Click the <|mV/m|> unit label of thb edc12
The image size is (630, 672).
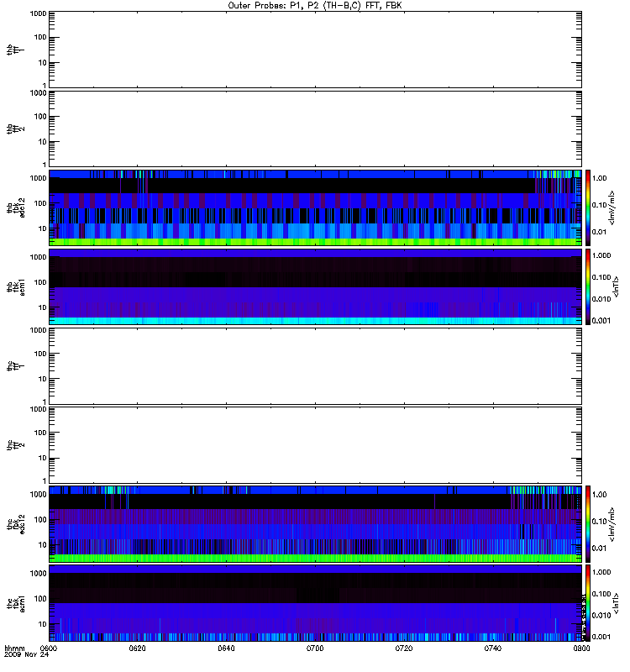coord(612,207)
